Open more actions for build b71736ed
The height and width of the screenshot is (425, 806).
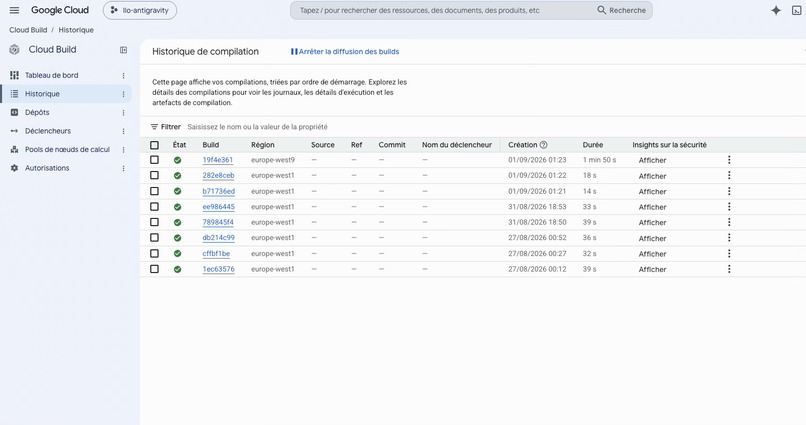coord(729,191)
